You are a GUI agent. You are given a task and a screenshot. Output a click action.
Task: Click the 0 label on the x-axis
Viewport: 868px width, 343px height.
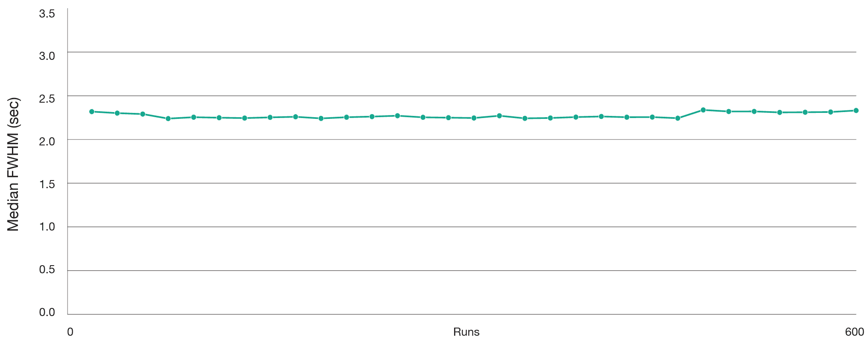[70, 332]
